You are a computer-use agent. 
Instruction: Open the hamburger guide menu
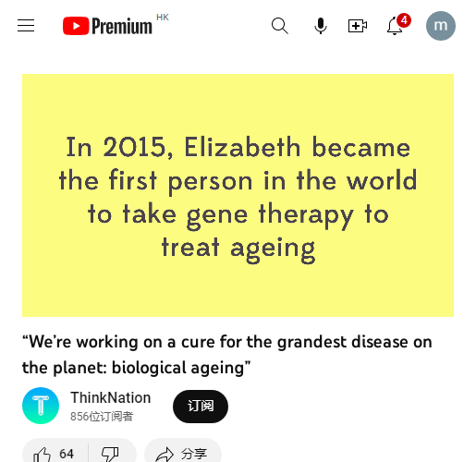(26, 26)
